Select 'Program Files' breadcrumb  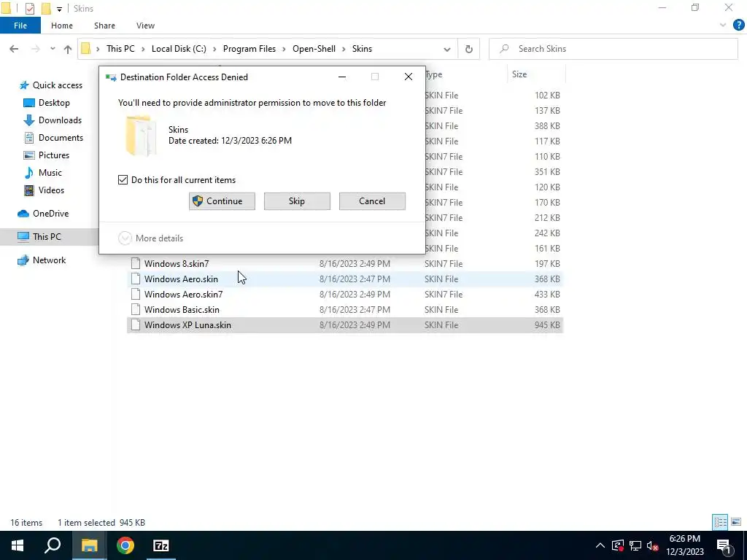pyautogui.click(x=249, y=49)
